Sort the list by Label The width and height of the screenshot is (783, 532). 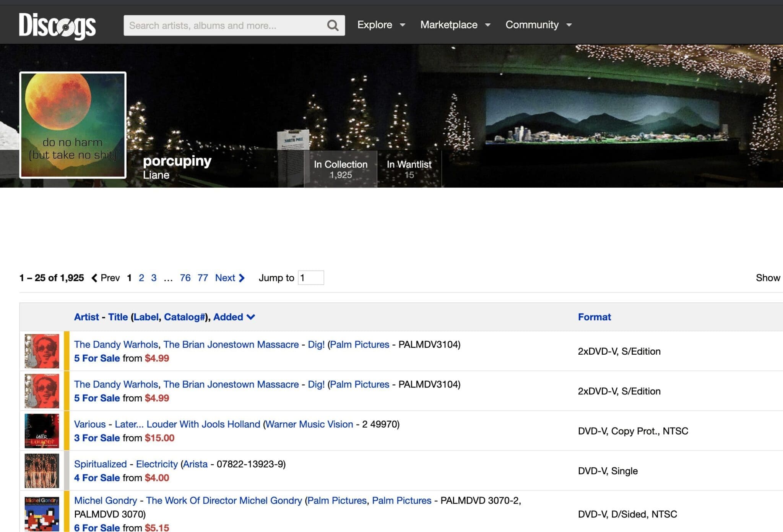click(x=146, y=317)
